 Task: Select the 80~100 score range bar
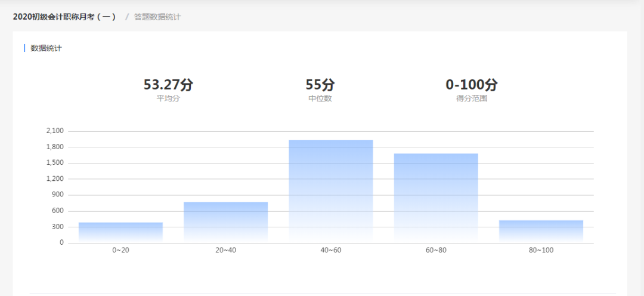coord(541,232)
